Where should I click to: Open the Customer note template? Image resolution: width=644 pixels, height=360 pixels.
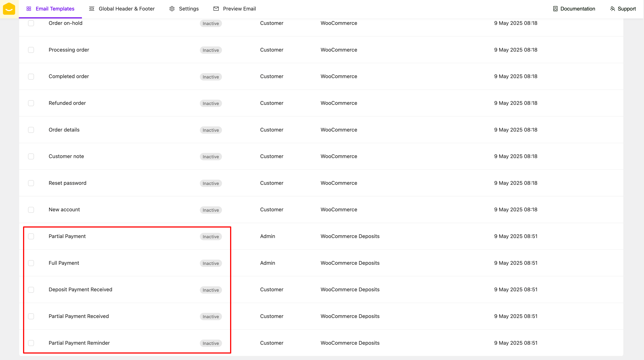pos(66,156)
